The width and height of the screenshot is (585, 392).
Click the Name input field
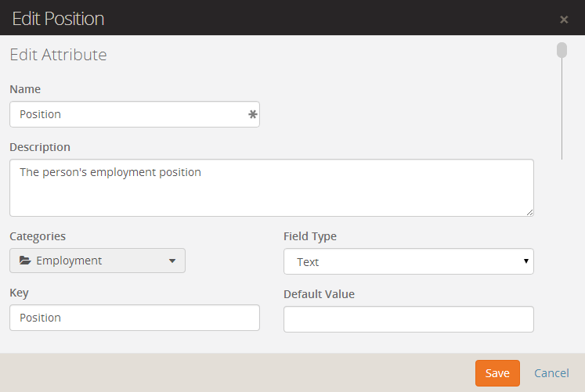[x=135, y=114]
